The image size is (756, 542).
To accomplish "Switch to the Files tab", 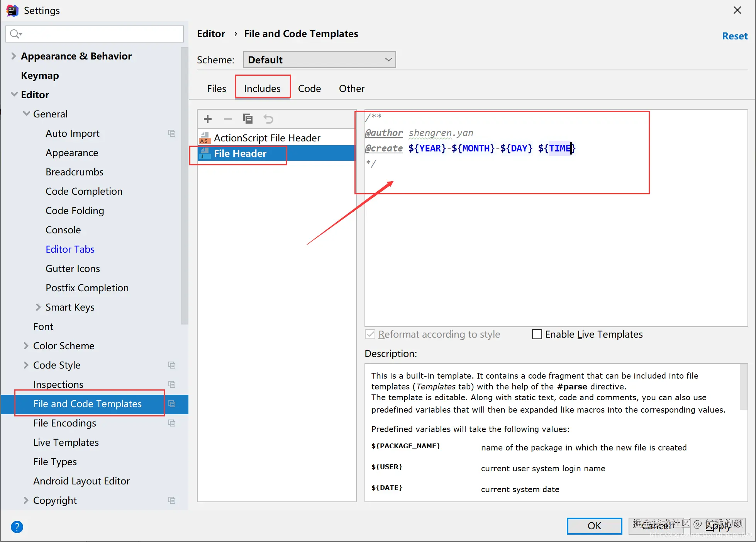I will (216, 88).
